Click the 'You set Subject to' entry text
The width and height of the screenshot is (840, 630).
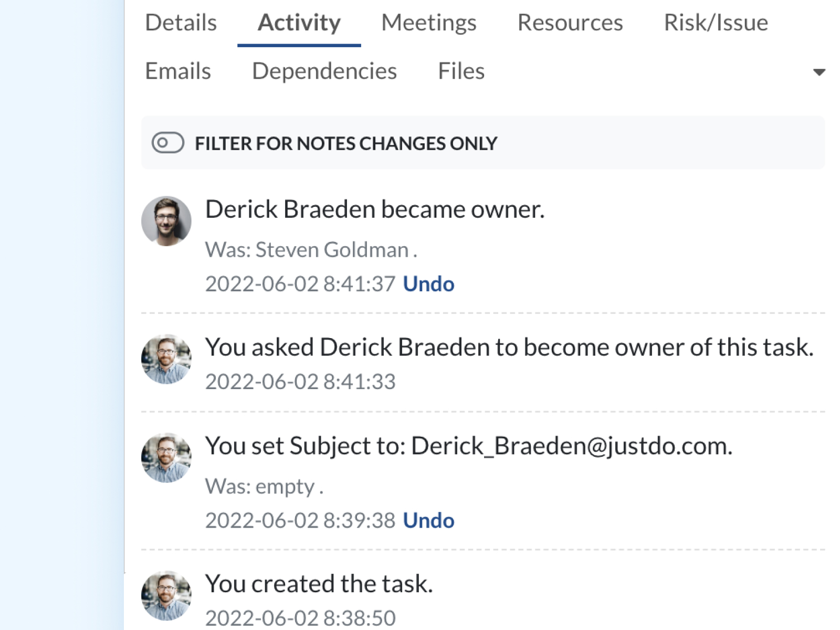pos(468,446)
